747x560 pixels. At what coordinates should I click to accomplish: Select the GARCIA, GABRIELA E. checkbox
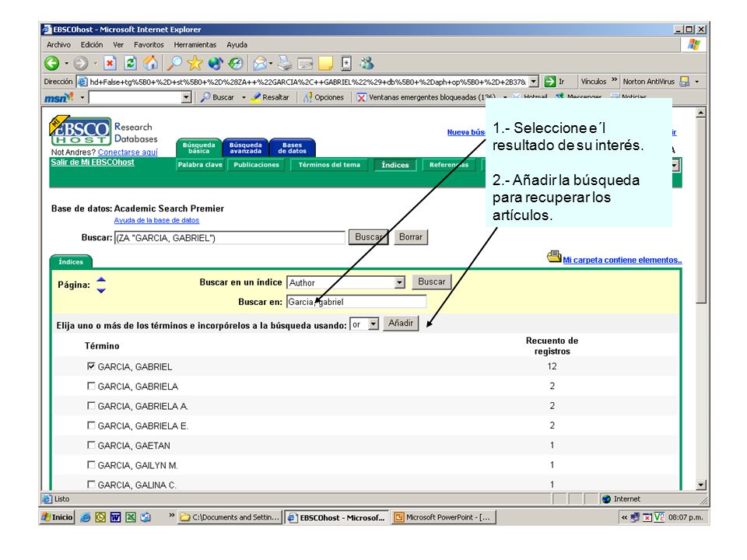pyautogui.click(x=91, y=425)
